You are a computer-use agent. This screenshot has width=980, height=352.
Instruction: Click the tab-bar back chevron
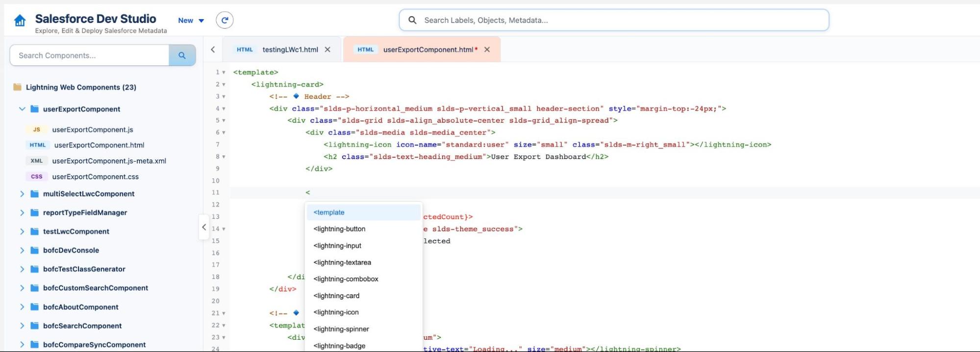point(213,49)
